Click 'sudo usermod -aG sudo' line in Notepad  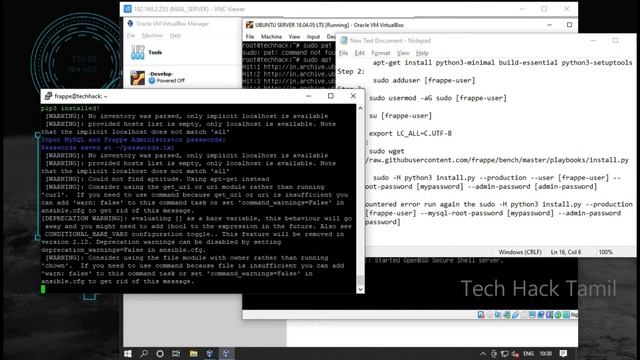pos(438,98)
